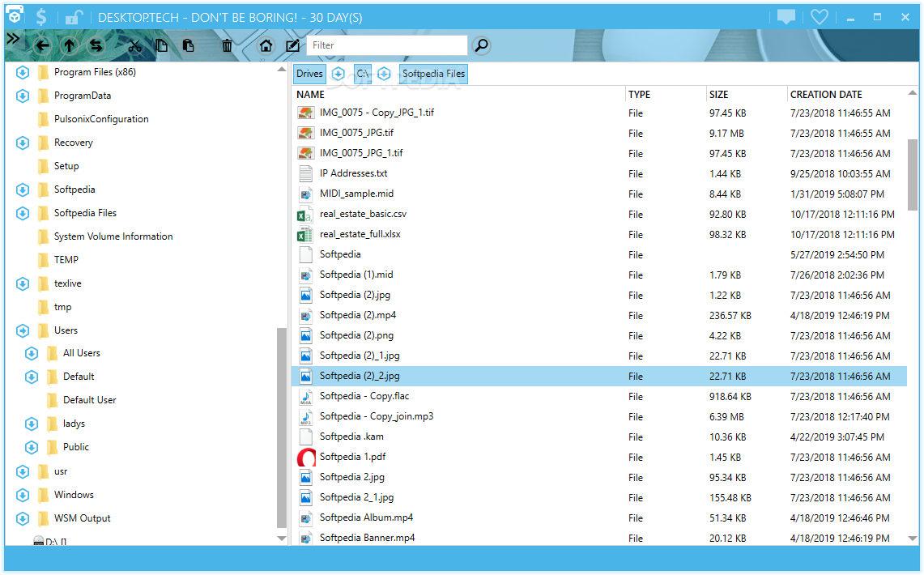Cut selection with the scissors icon
924x575 pixels.
pos(134,46)
